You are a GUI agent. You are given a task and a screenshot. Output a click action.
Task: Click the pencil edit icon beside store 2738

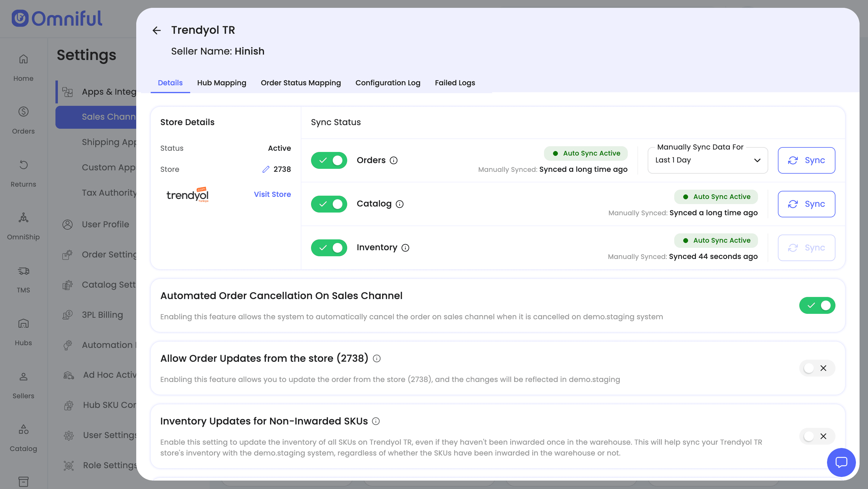click(x=266, y=169)
